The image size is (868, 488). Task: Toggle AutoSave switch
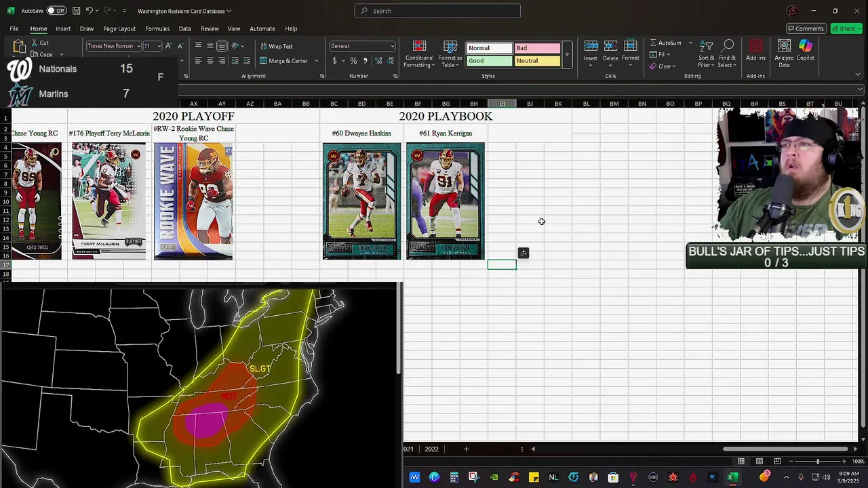click(x=56, y=11)
